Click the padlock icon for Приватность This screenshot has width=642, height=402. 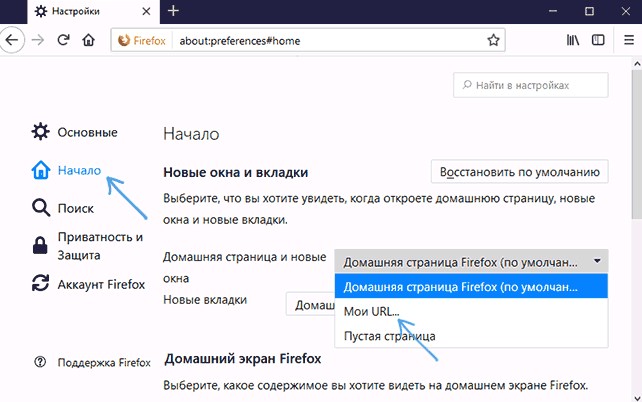pos(40,246)
